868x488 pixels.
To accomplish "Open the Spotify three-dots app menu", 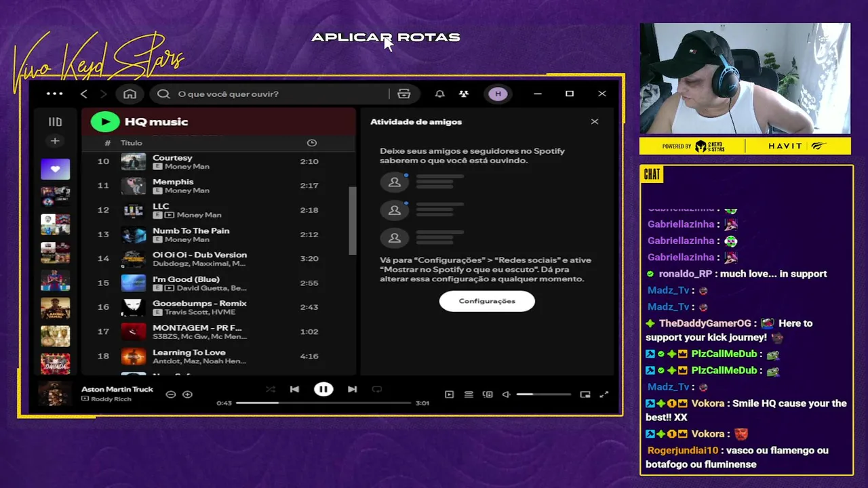I will coord(55,94).
